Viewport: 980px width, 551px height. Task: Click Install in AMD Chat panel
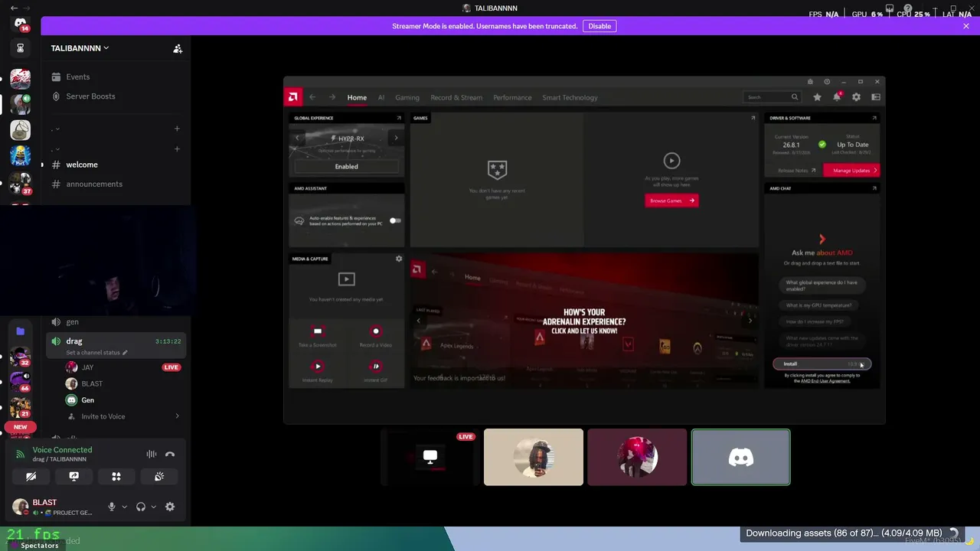[822, 364]
